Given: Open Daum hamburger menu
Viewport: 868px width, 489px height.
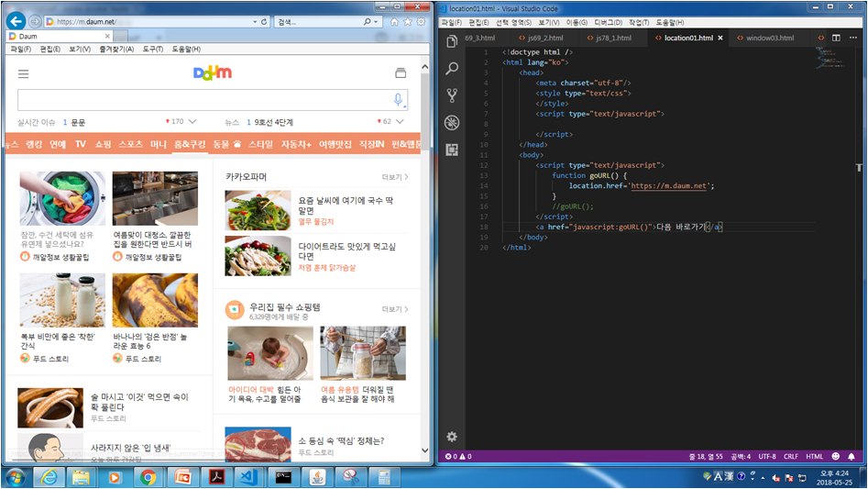Looking at the screenshot, I should (x=23, y=73).
